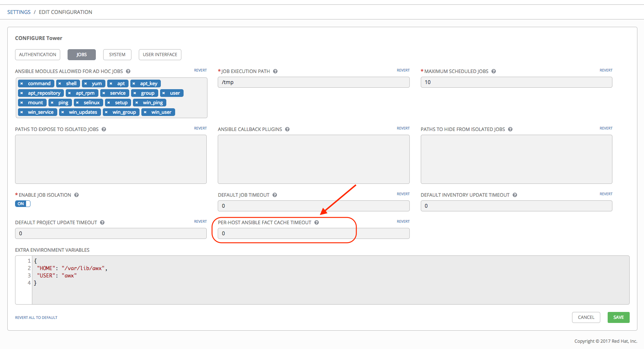This screenshot has width=644, height=349.
Task: Remove the win_updates module tag
Action: coord(63,112)
